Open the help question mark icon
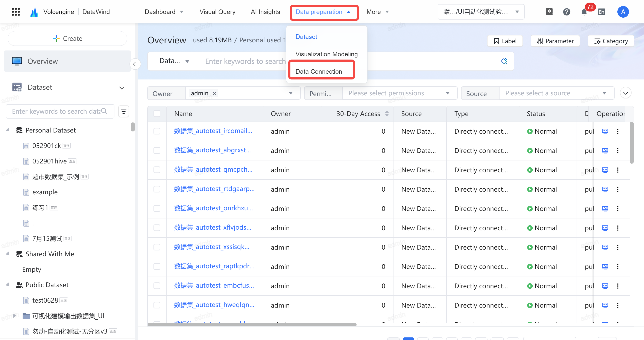The height and width of the screenshot is (340, 644). point(567,12)
